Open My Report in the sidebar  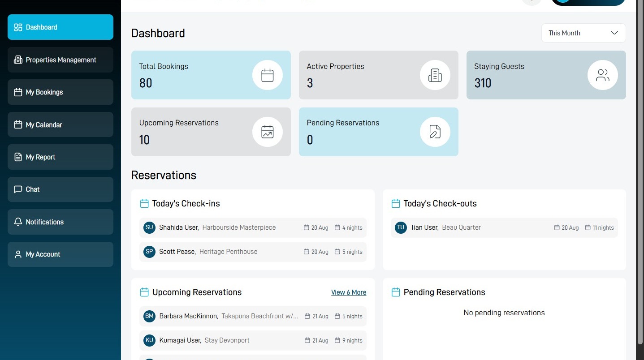coord(61,157)
